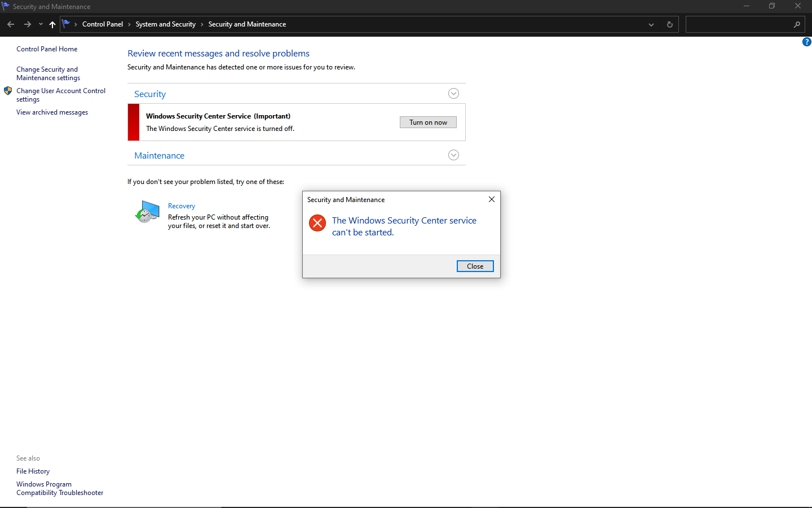The width and height of the screenshot is (812, 508).
Task: Minimize the Security and Maintenance window
Action: tap(747, 6)
